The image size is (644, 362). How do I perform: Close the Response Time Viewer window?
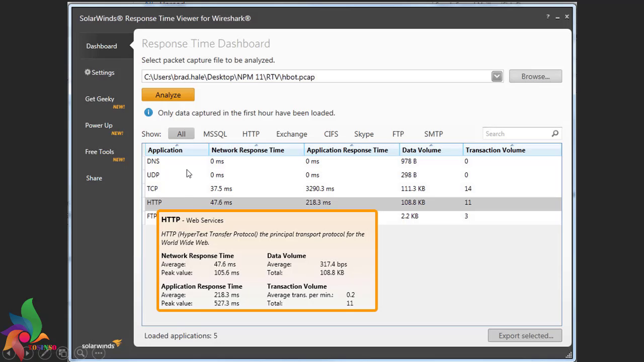[567, 17]
